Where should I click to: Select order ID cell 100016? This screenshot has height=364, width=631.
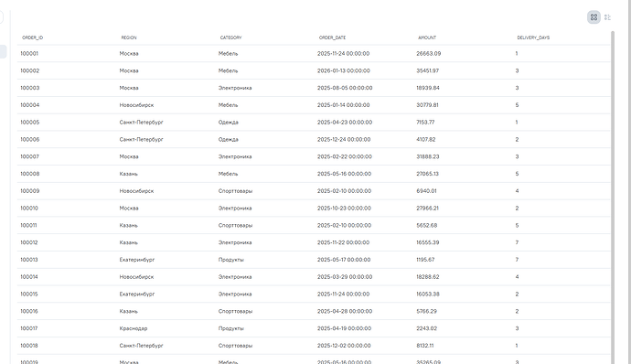(x=29, y=311)
